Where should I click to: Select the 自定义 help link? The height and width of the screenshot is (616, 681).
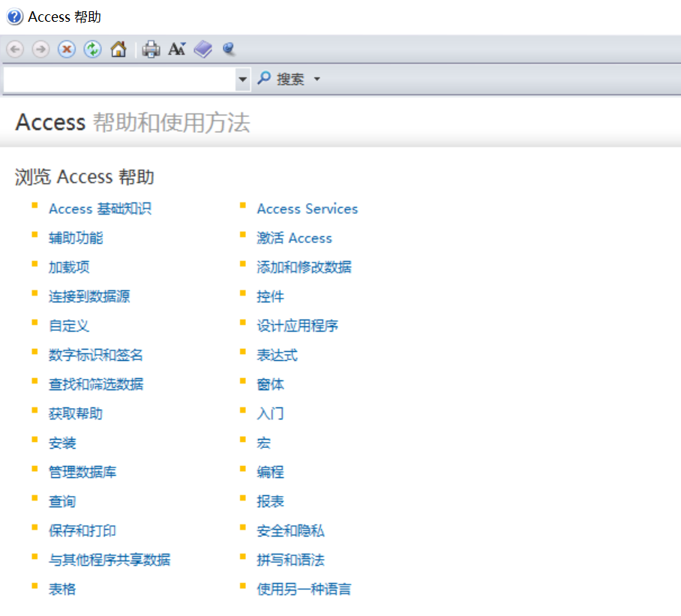pos(69,326)
